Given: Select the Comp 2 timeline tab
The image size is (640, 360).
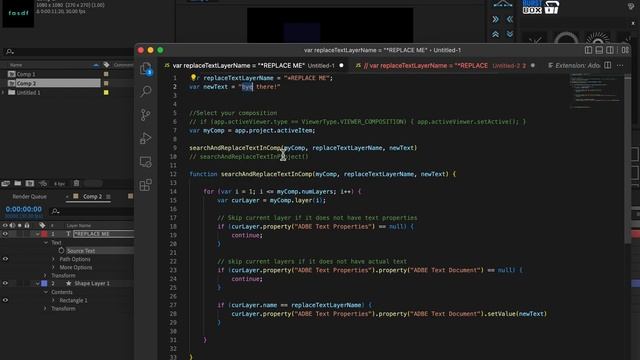Looking at the screenshot, I should point(92,196).
